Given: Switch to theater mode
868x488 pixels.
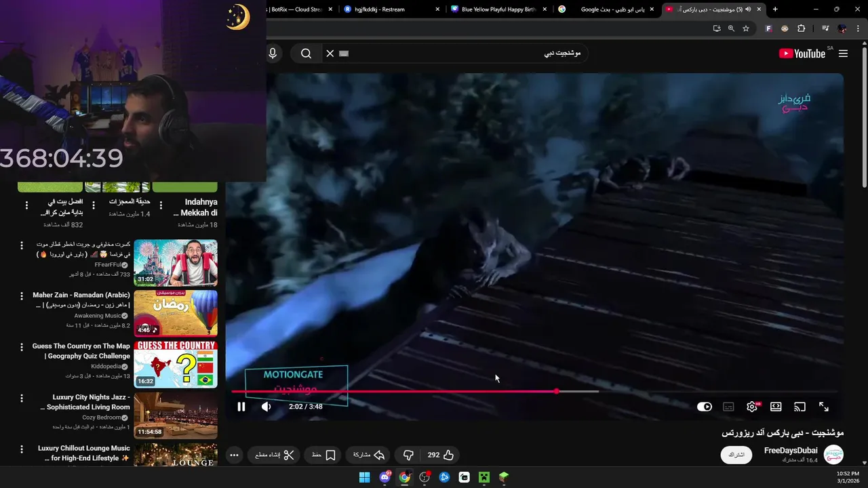Looking at the screenshot, I should [776, 407].
